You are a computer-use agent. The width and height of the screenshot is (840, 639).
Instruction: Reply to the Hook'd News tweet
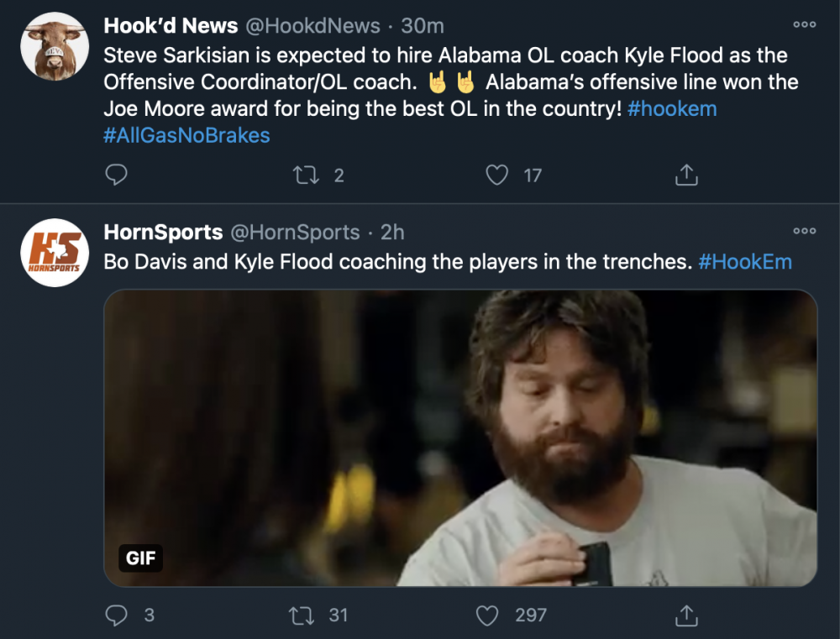(116, 175)
